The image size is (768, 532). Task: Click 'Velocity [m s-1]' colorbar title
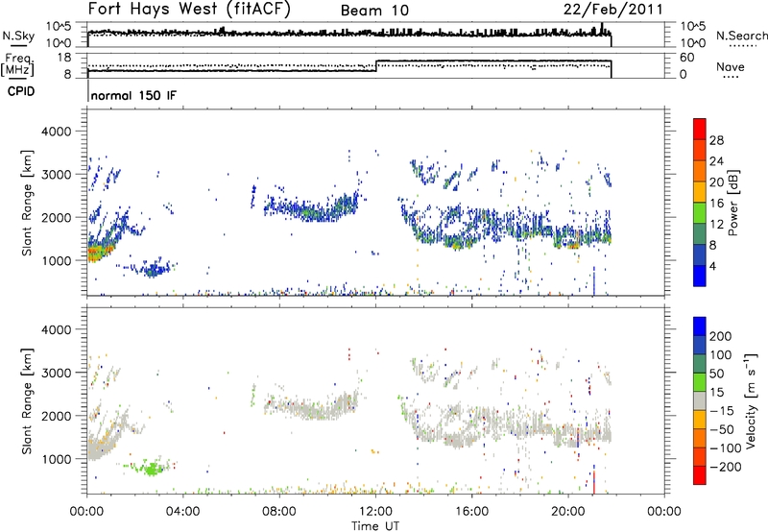(x=751, y=400)
